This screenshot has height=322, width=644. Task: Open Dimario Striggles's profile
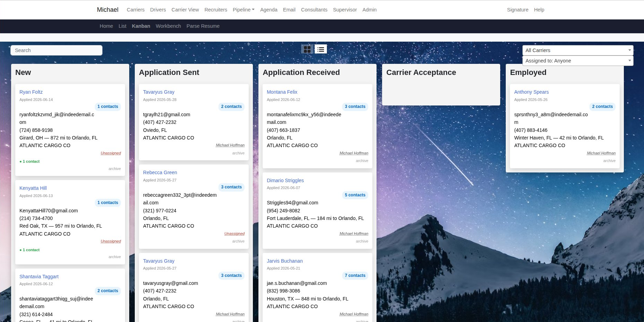285,180
